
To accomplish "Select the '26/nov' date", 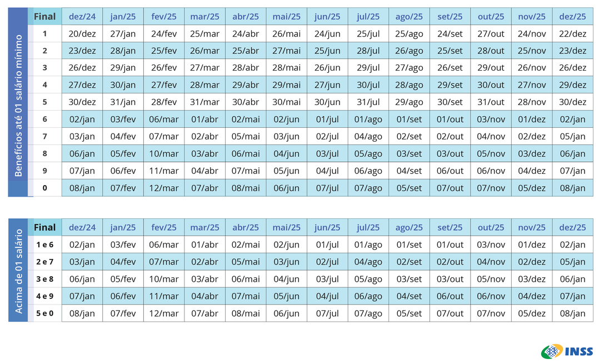I will tap(532, 68).
